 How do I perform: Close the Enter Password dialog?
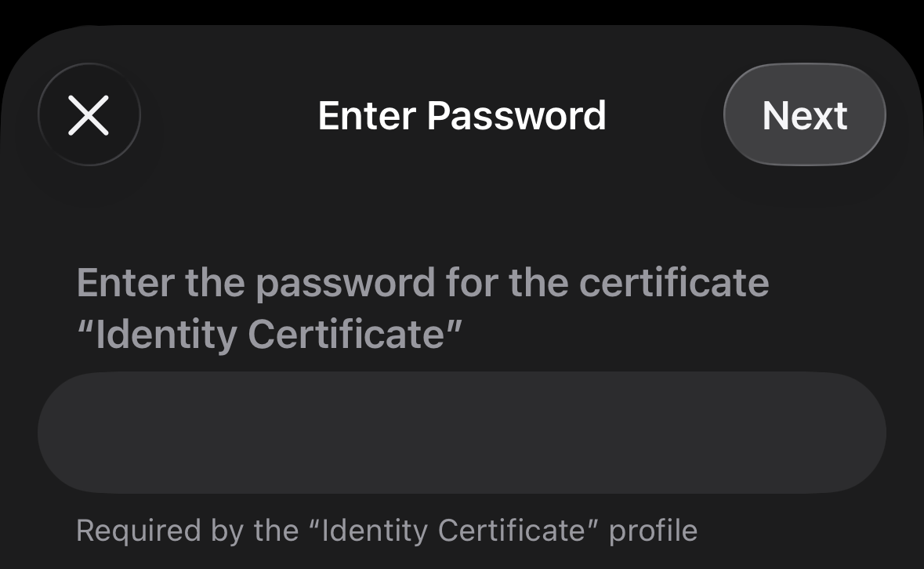click(x=89, y=115)
